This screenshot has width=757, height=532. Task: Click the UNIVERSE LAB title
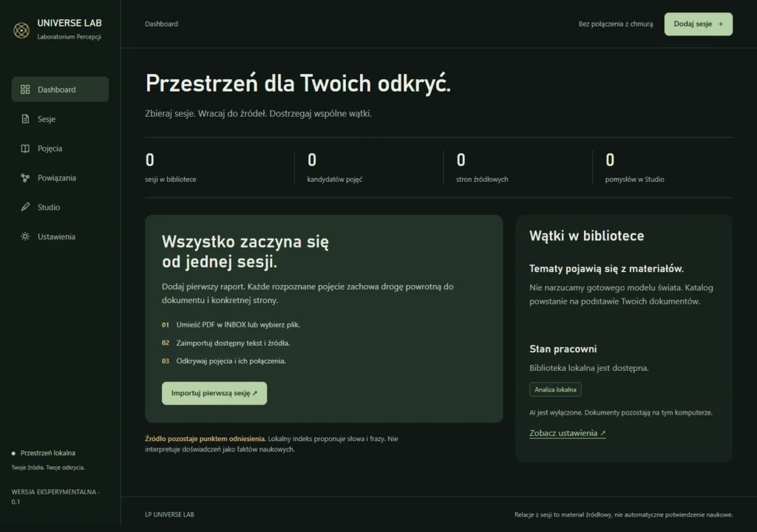tap(69, 23)
